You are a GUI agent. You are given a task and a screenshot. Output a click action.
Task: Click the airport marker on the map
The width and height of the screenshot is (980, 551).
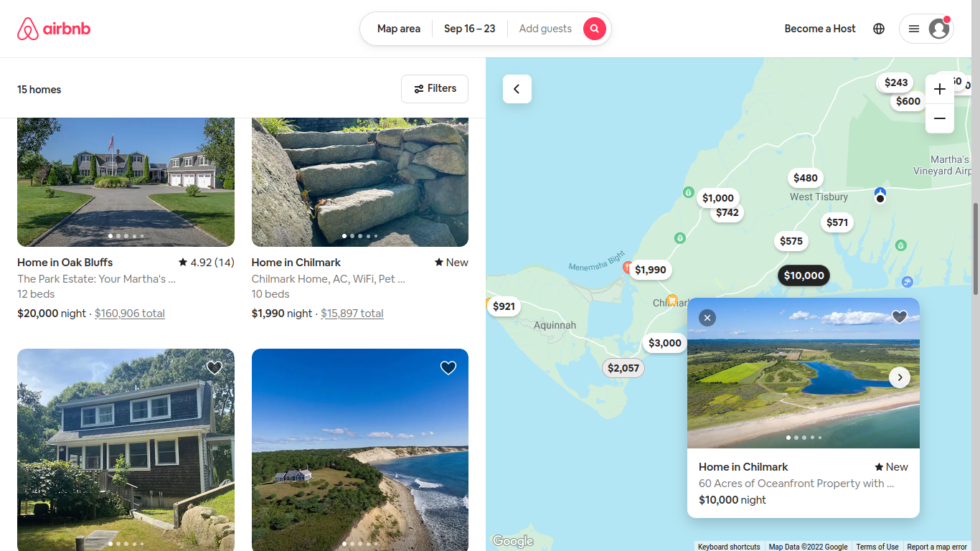pos(880,194)
